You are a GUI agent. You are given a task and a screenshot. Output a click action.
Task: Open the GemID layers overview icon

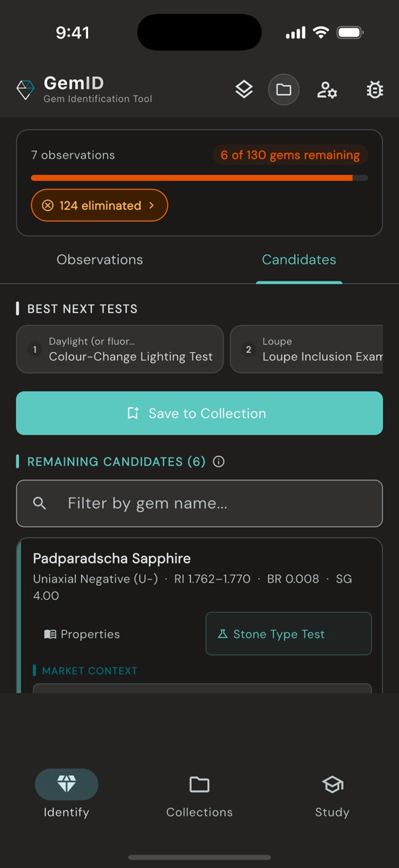pos(244,89)
